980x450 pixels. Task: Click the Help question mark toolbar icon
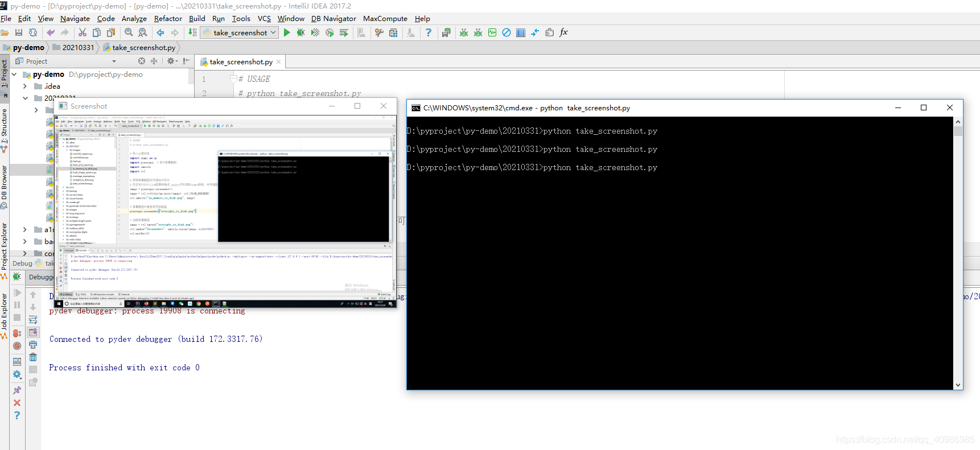click(x=429, y=32)
